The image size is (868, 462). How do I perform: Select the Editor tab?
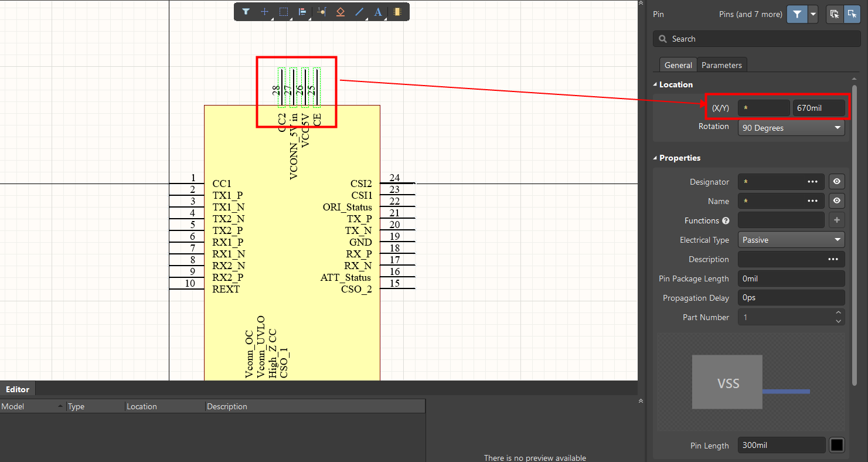[18, 389]
